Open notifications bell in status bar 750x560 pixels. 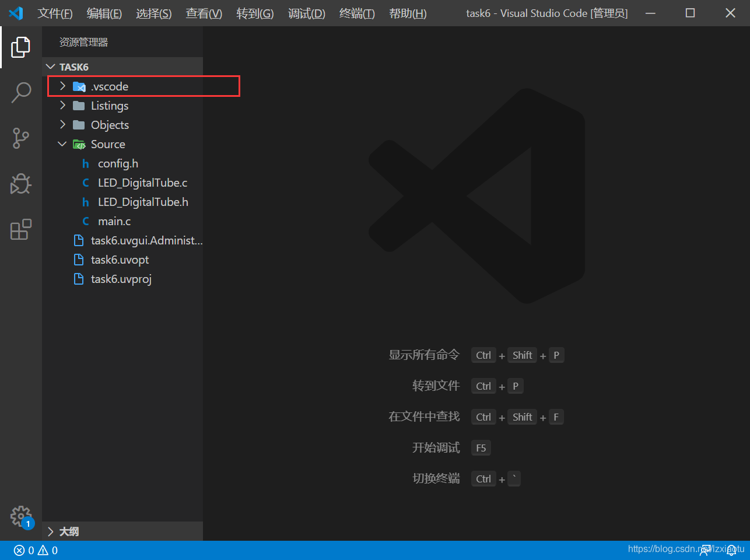coord(731,550)
